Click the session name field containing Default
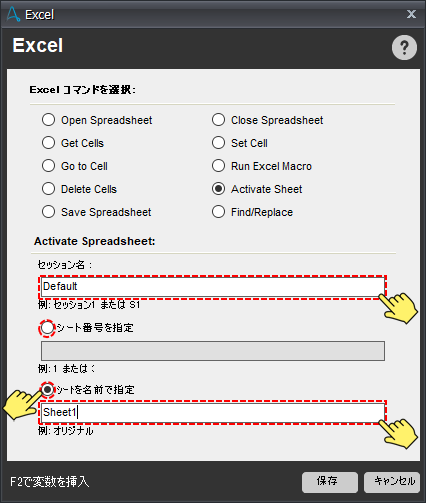This screenshot has width=426, height=503. [x=213, y=287]
